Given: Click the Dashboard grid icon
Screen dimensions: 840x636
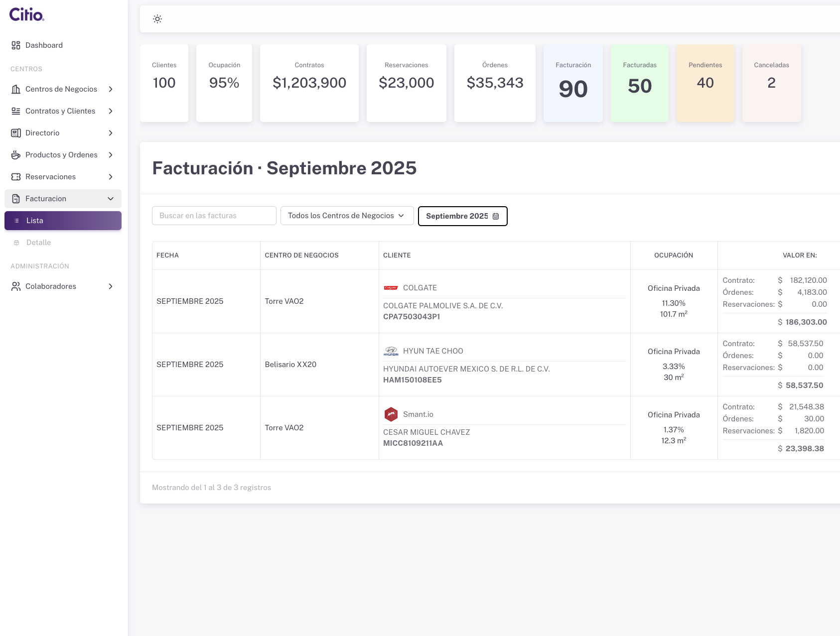Looking at the screenshot, I should click(x=16, y=45).
